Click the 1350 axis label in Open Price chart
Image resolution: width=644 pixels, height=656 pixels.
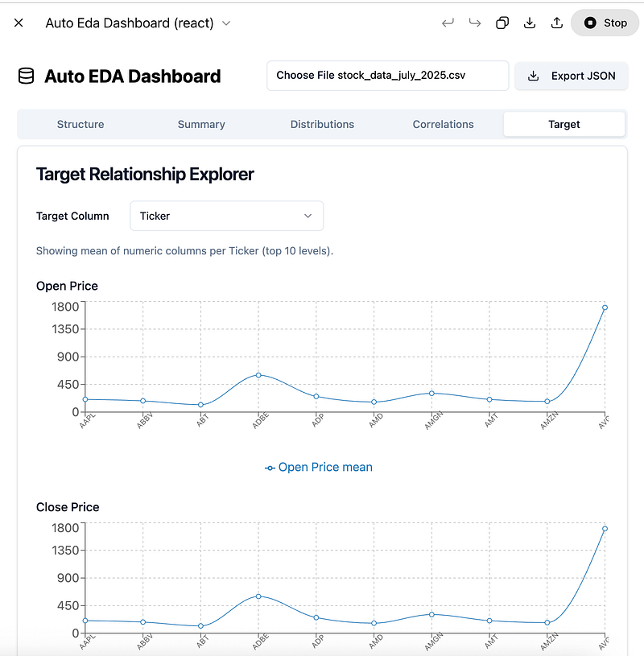[x=65, y=329]
